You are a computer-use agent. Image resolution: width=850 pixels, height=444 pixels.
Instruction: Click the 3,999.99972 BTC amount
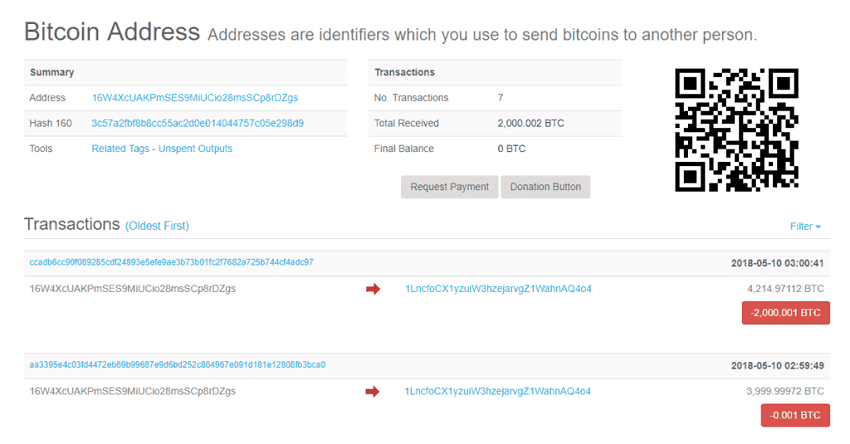[x=786, y=391]
